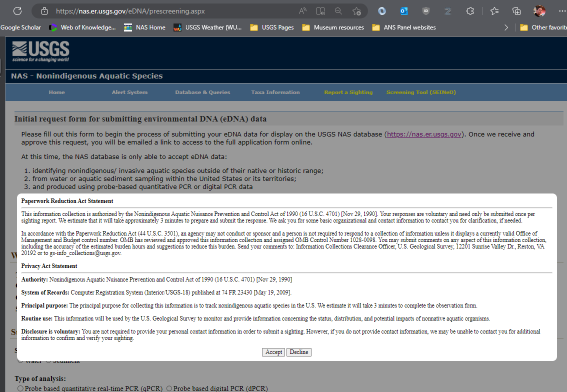Activate the Read Aloud icon
Viewport: 567px width, 392px height.
coord(302,11)
